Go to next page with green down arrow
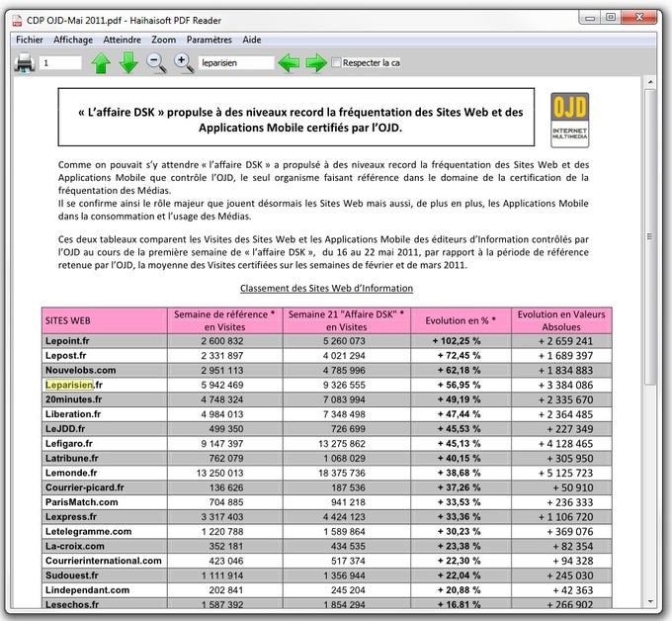 [x=128, y=63]
